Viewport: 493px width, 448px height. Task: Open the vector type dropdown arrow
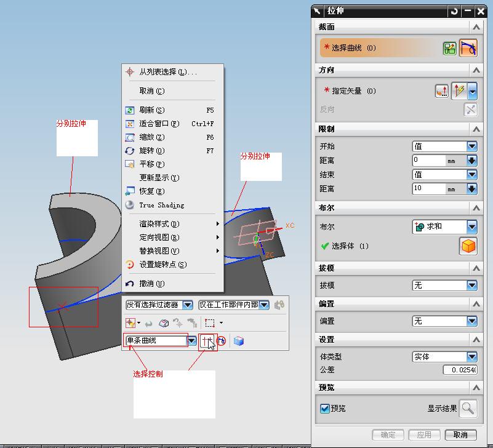click(472, 91)
